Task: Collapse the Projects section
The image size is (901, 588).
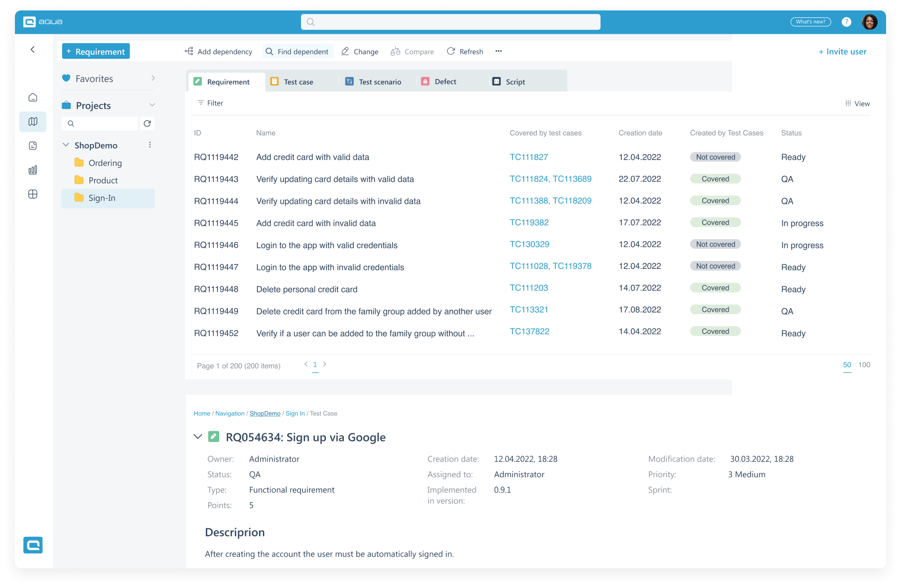Action: (x=152, y=105)
